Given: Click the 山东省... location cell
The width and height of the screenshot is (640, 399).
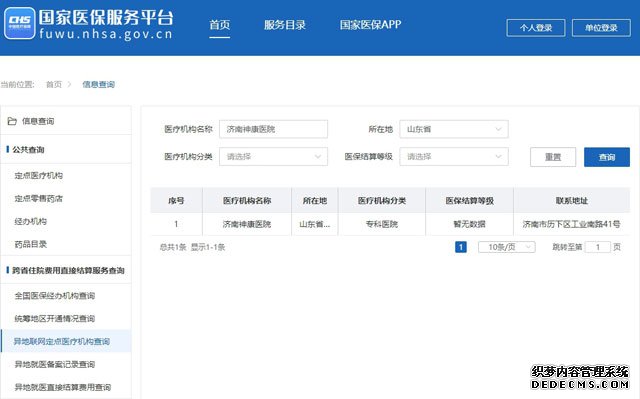Looking at the screenshot, I should (x=315, y=224).
